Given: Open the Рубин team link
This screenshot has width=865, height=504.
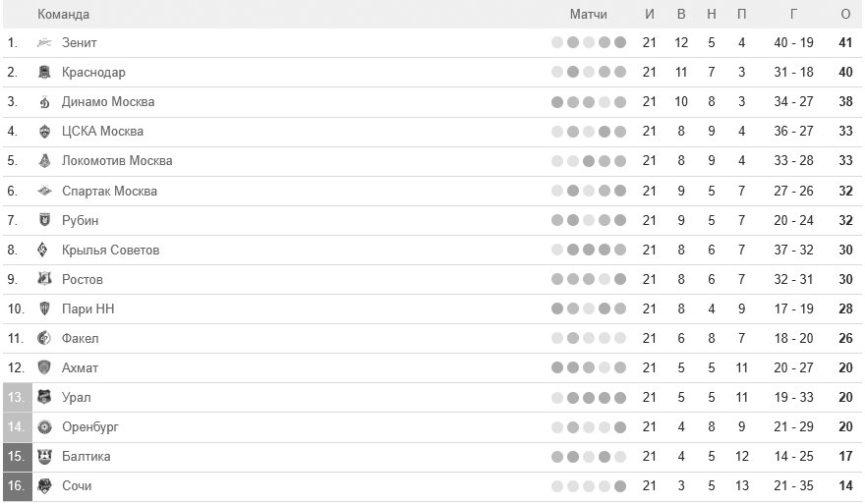Looking at the screenshot, I should pyautogui.click(x=80, y=221).
